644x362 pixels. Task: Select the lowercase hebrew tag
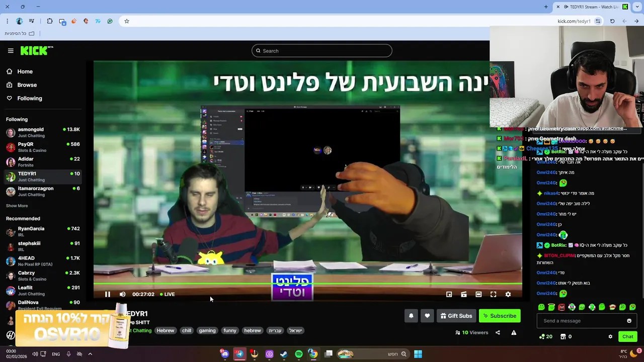click(x=253, y=330)
